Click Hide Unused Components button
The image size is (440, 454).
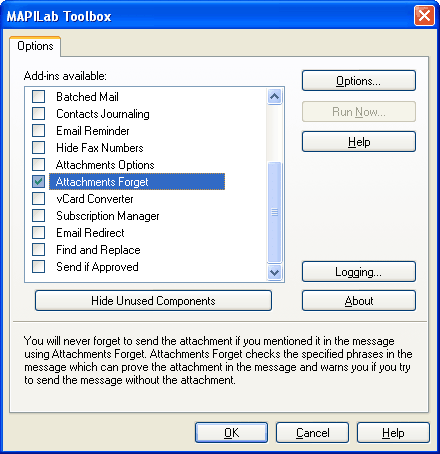[153, 301]
